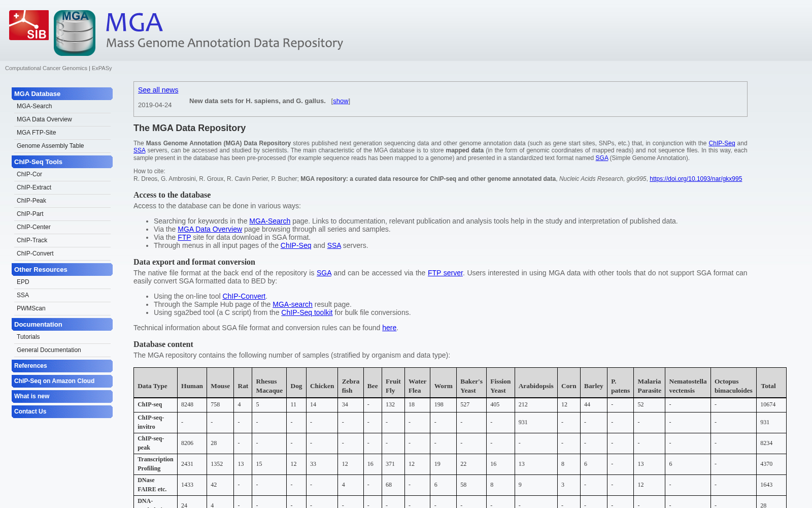The image size is (812, 508).
Task: Select ChIP-Part tool in sidebar
Action: 30,214
